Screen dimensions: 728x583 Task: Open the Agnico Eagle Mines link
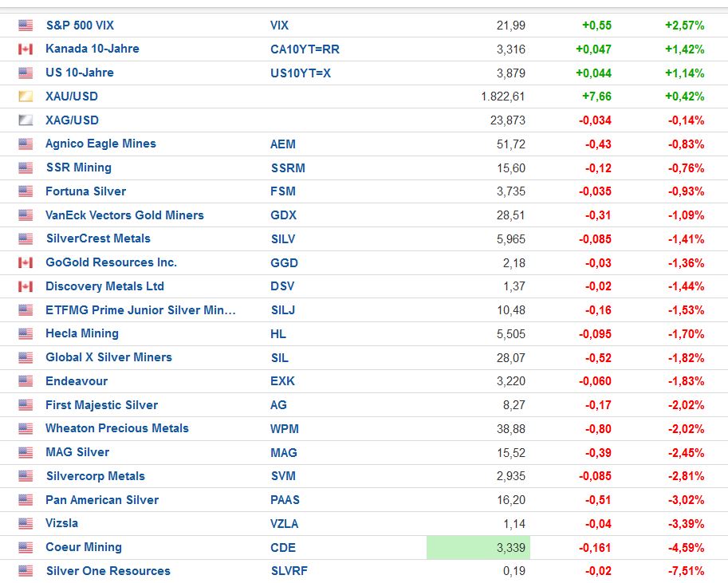click(100, 144)
